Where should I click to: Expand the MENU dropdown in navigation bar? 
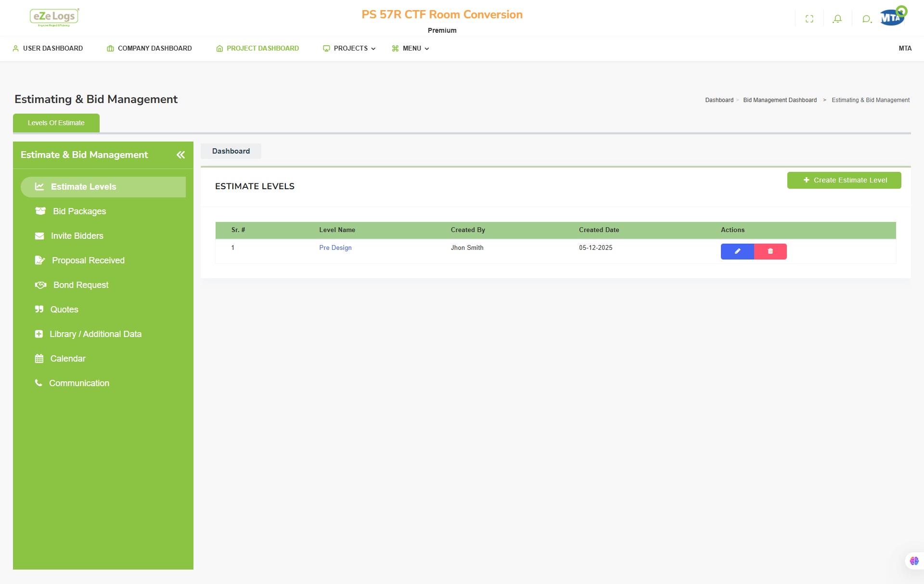411,48
